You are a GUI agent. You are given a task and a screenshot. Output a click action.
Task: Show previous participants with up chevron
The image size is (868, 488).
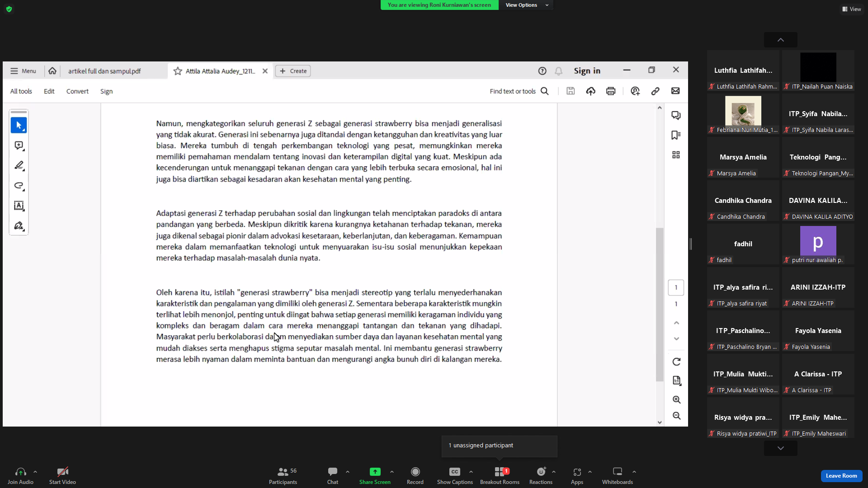tap(781, 40)
